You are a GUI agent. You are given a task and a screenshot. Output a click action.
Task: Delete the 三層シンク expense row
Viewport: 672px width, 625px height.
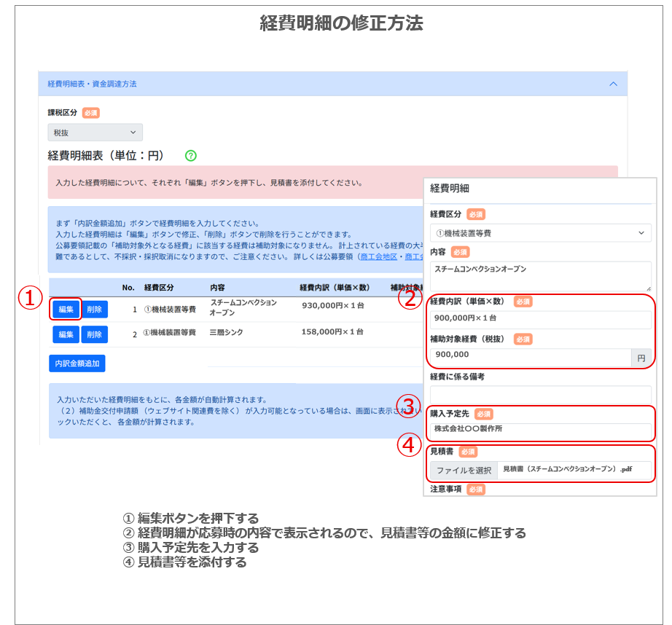pyautogui.click(x=95, y=334)
